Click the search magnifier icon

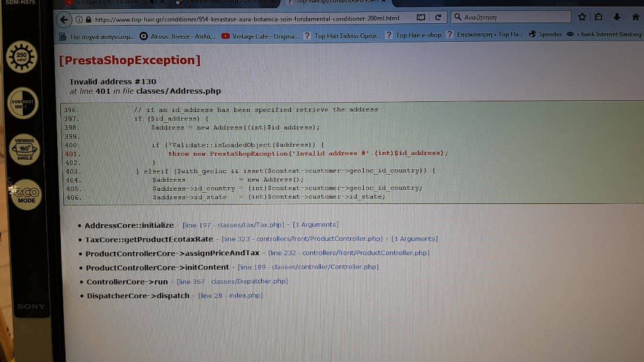point(457,17)
